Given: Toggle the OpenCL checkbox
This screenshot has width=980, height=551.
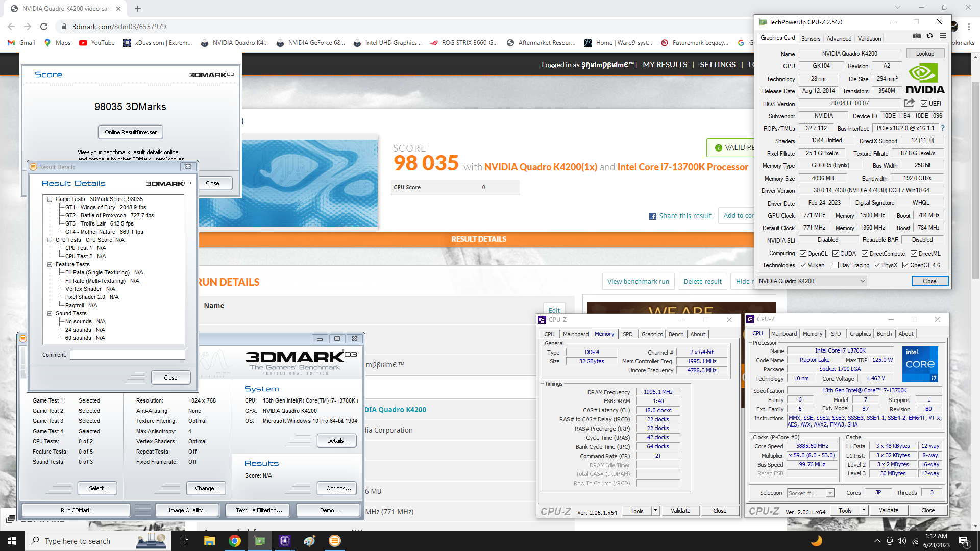Looking at the screenshot, I should [x=803, y=254].
